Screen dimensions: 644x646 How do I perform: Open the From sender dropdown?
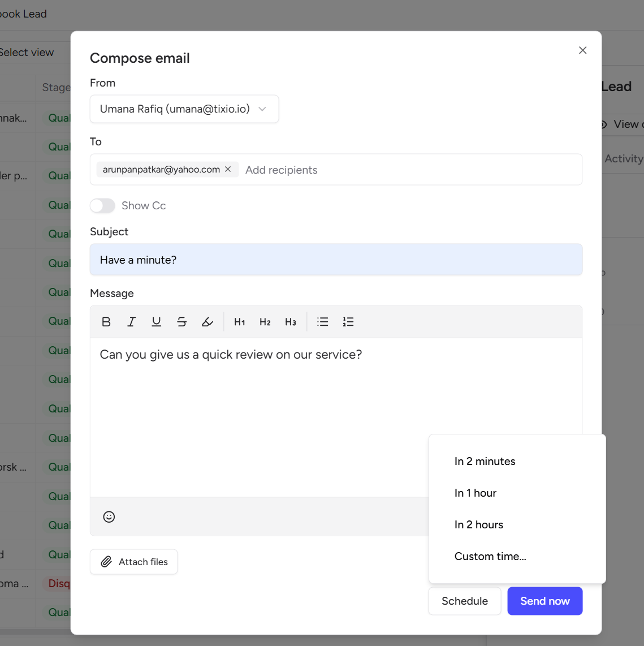coord(184,109)
